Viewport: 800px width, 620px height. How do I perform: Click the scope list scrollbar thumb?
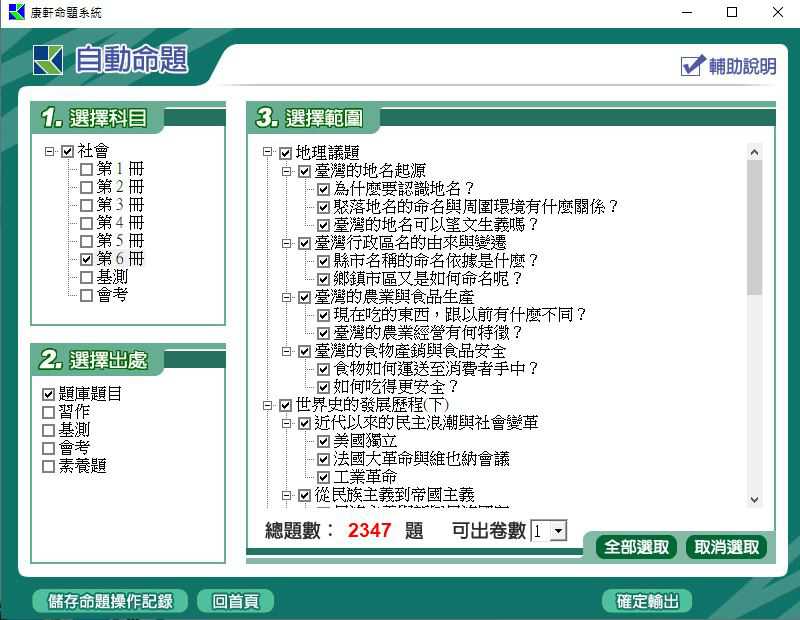755,227
